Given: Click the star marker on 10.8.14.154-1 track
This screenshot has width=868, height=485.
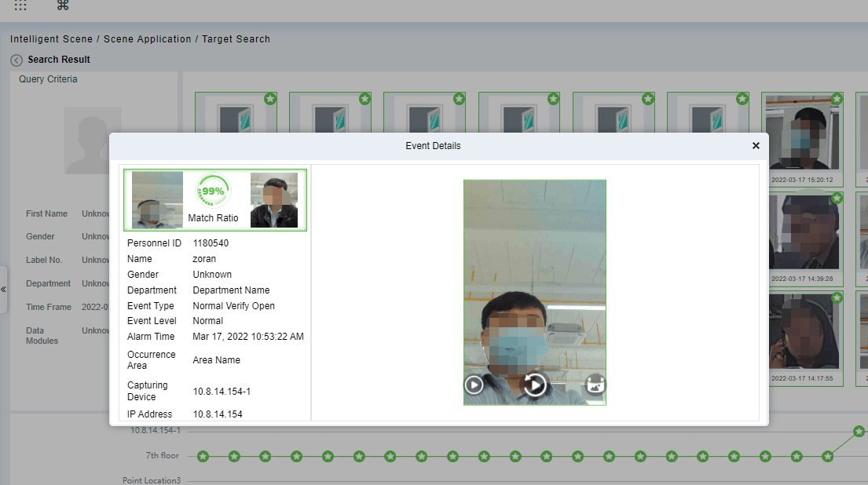Looking at the screenshot, I should coord(859,431).
